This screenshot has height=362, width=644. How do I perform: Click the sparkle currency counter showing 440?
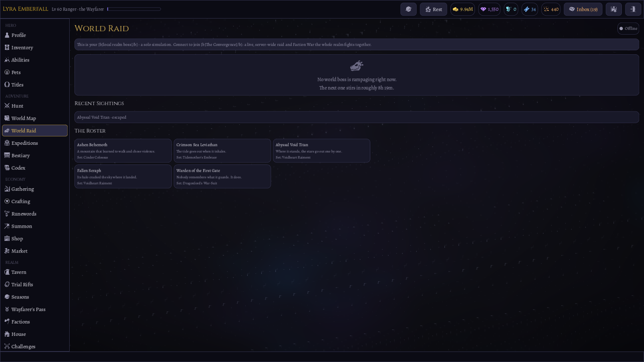551,9
